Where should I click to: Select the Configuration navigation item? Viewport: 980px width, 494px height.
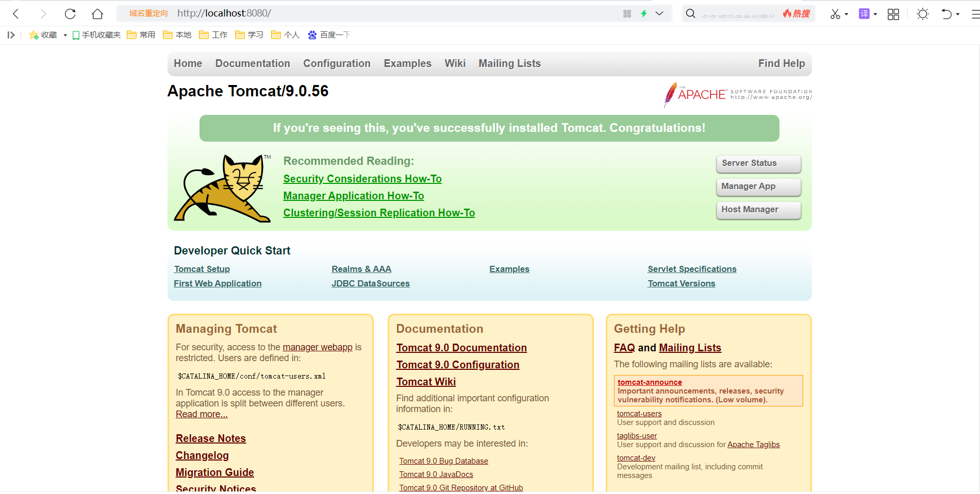click(337, 63)
